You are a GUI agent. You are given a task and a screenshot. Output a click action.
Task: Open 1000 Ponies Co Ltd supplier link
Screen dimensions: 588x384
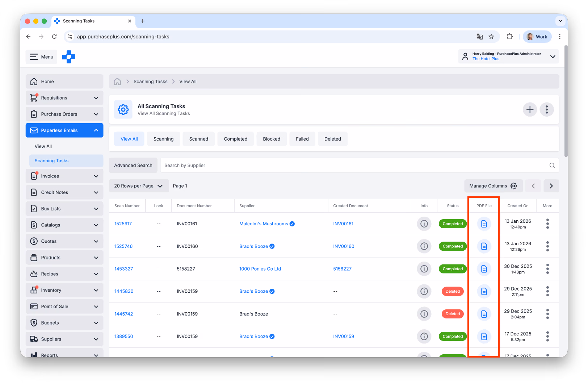click(260, 269)
